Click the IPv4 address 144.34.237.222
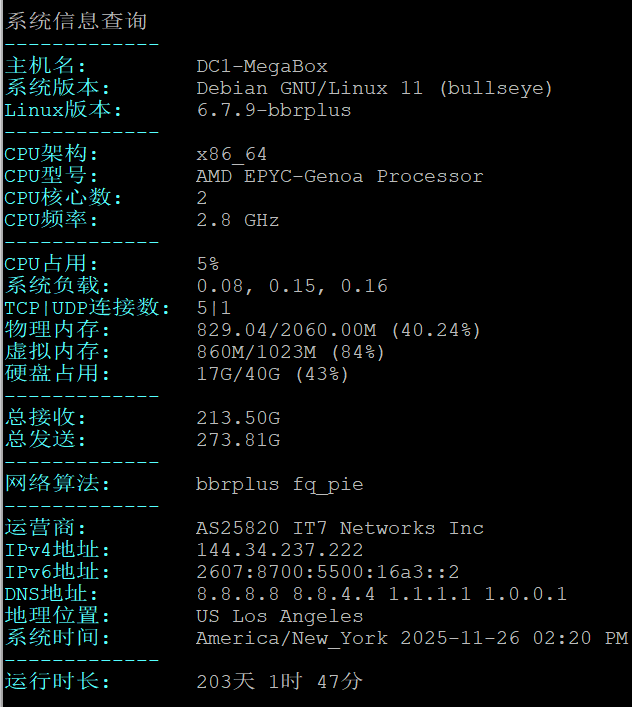Image resolution: width=632 pixels, height=707 pixels. click(279, 550)
